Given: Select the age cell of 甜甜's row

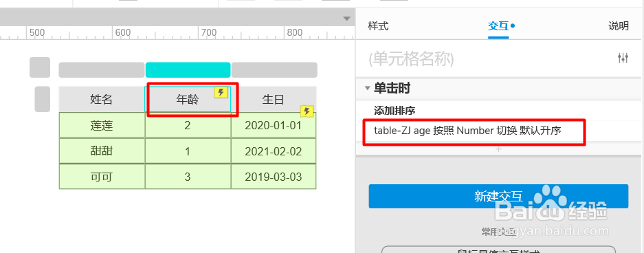Looking at the screenshot, I should pos(188,151).
